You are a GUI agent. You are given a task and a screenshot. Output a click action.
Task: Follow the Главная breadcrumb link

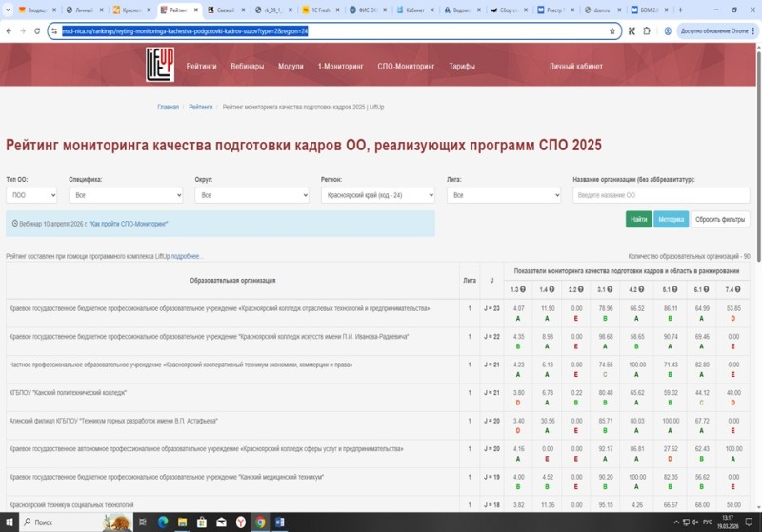[x=168, y=108]
